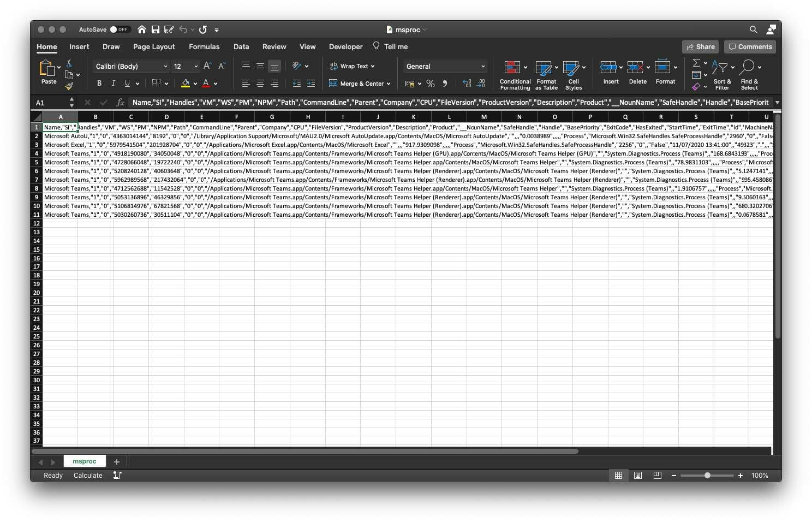
Task: Switch to the Formulas ribbon tab
Action: (204, 46)
